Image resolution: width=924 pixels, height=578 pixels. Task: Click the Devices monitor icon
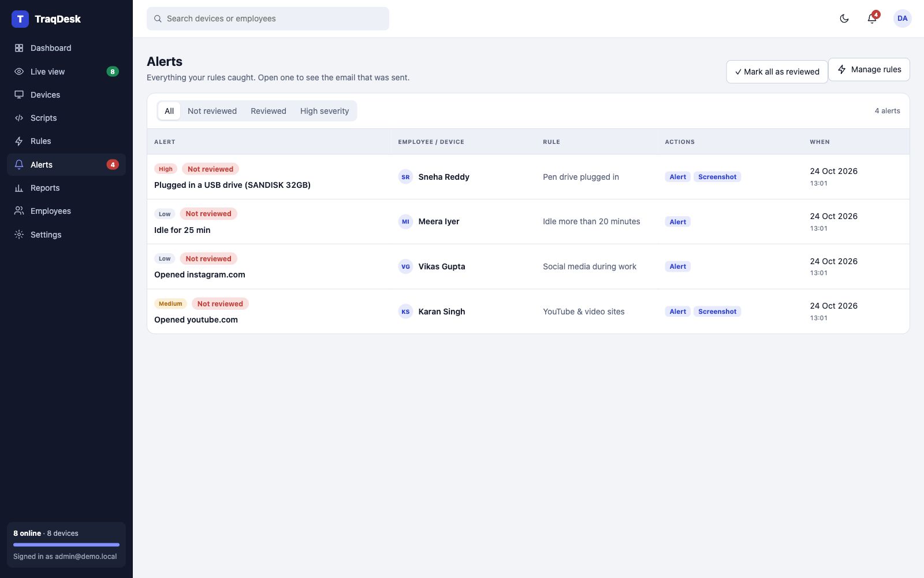pyautogui.click(x=19, y=95)
